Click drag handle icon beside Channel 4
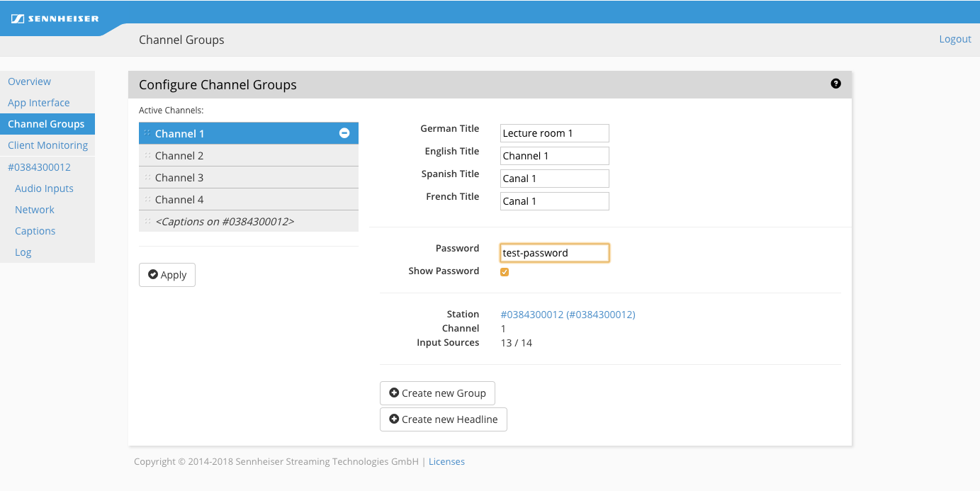Viewport: 980px width, 491px height. pyautogui.click(x=147, y=200)
